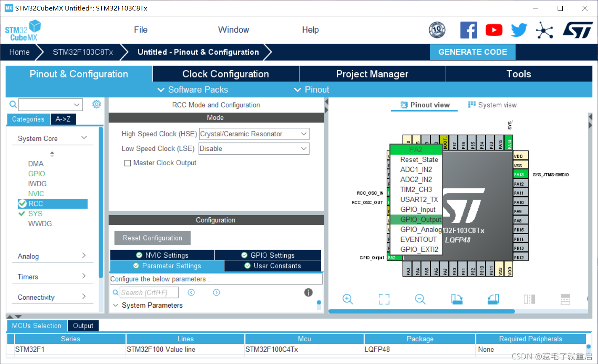Rotate chip clockwise icon
This screenshot has height=364, width=598.
coord(457,299)
